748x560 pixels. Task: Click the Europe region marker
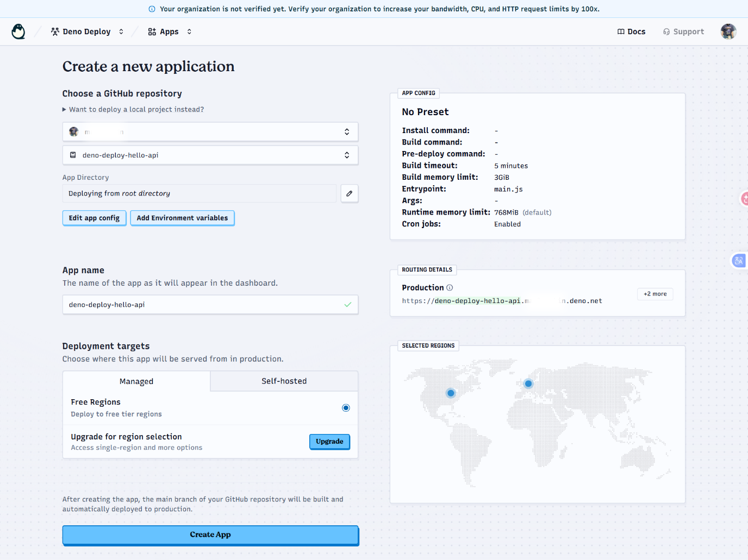click(528, 383)
